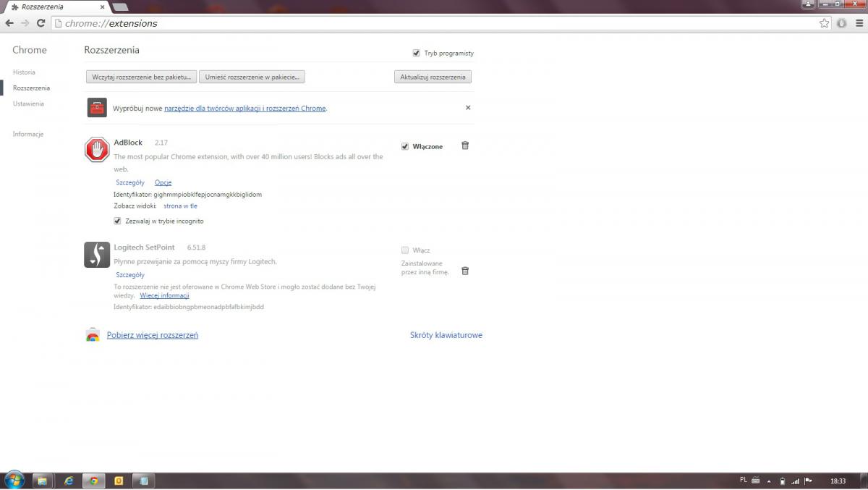Toggle Zezwalaj w trybie incognito checkbox
Screen dimensions: 868x490
point(117,221)
